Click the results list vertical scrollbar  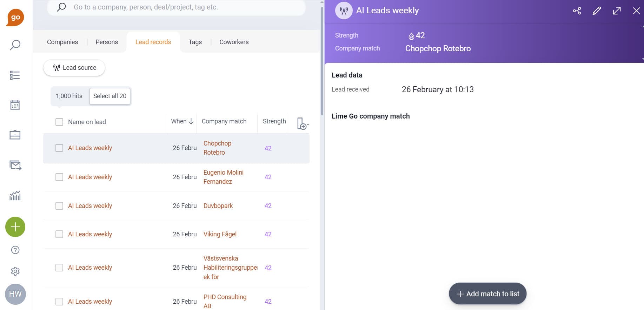[322, 61]
